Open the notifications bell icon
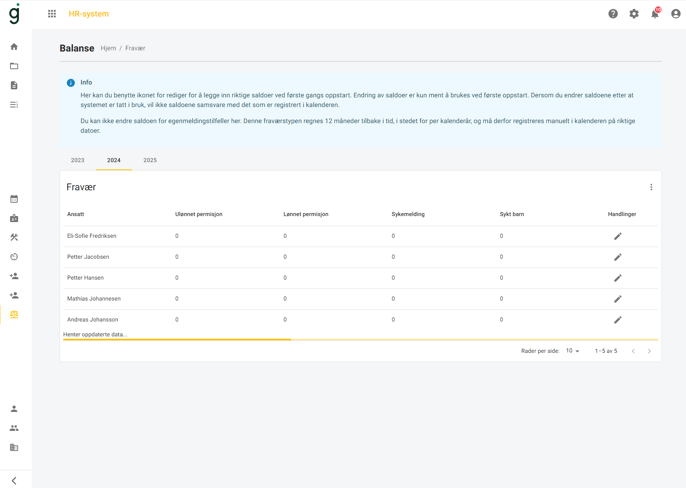The width and height of the screenshot is (686, 488). [x=655, y=14]
